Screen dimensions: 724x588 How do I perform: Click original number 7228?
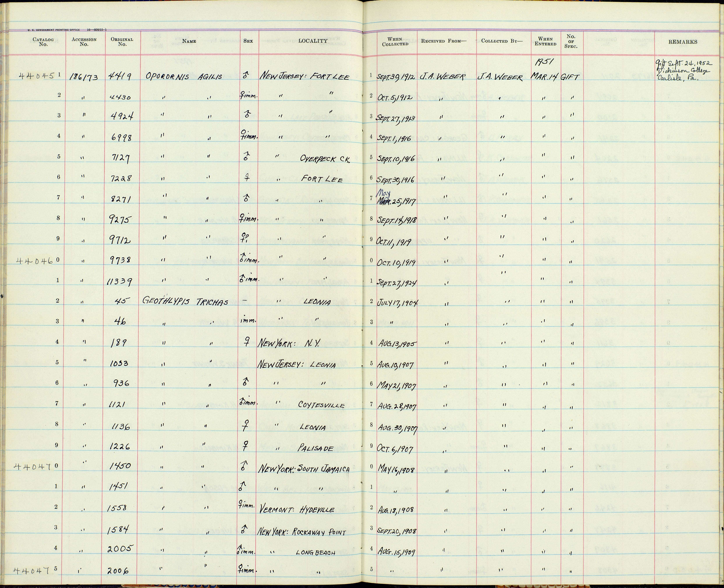[121, 178]
